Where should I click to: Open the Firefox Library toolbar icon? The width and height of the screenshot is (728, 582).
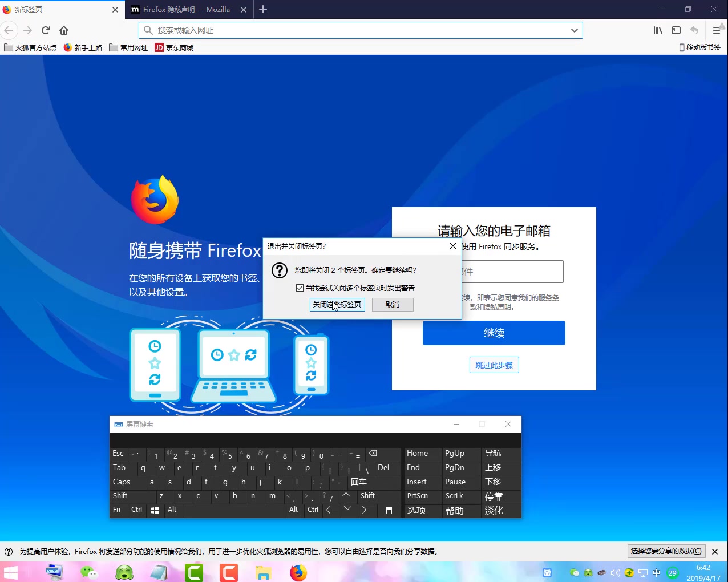point(657,30)
